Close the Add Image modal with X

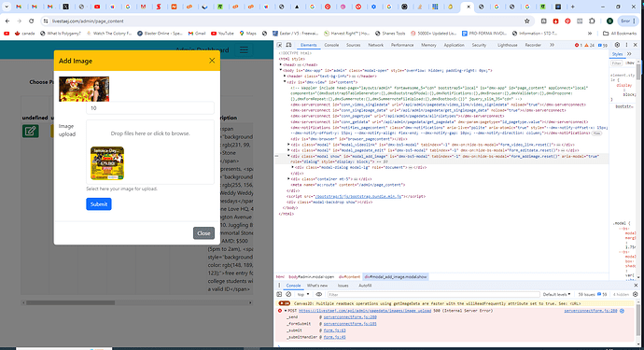click(212, 61)
